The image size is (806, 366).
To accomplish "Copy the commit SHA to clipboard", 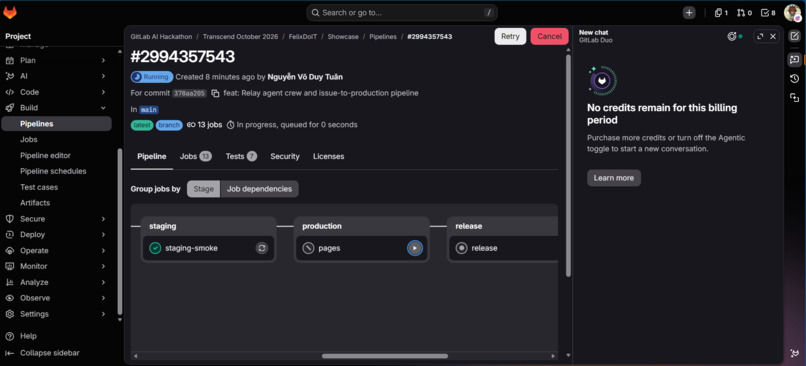I will pyautogui.click(x=215, y=94).
